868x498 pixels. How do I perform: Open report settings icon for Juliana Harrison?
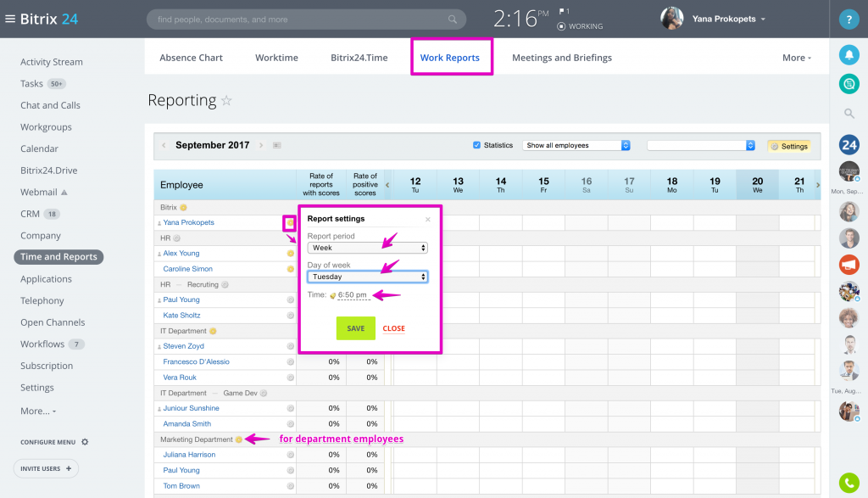290,455
